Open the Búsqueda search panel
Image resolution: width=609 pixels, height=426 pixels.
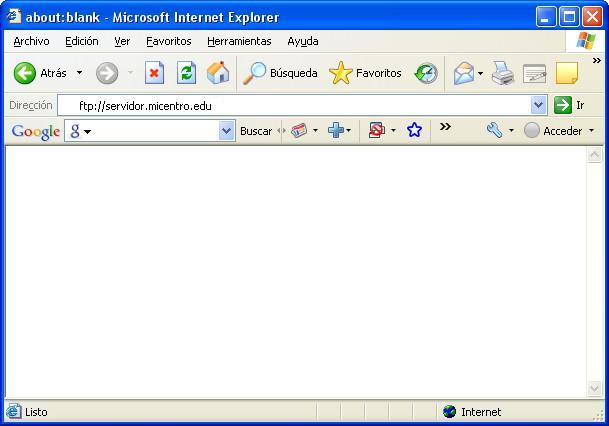click(x=281, y=73)
